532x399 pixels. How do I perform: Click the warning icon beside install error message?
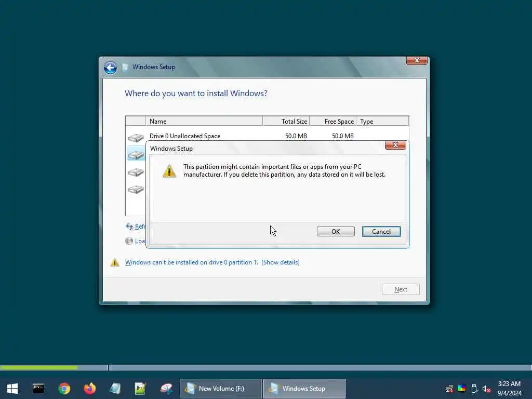click(115, 262)
